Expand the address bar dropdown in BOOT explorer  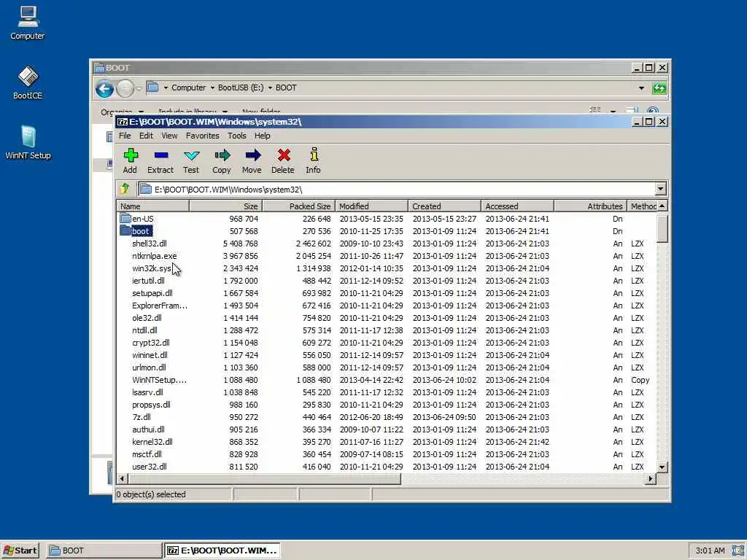[x=641, y=88]
